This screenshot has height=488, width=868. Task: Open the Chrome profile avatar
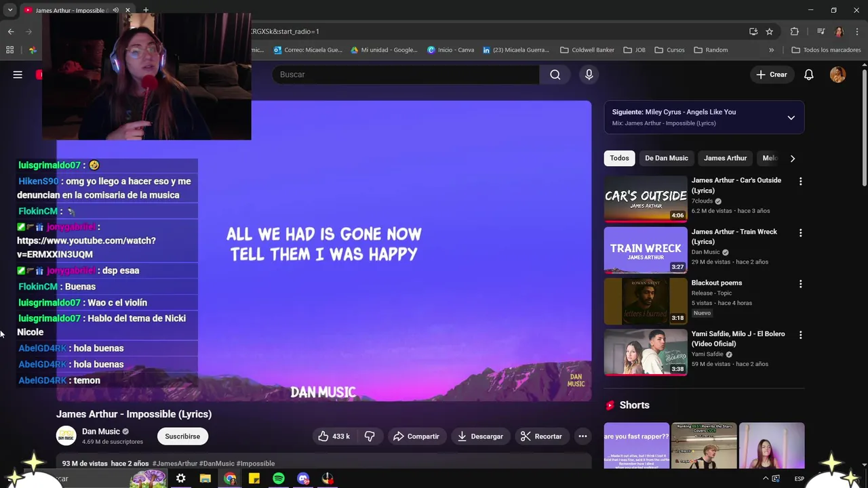[x=839, y=31]
